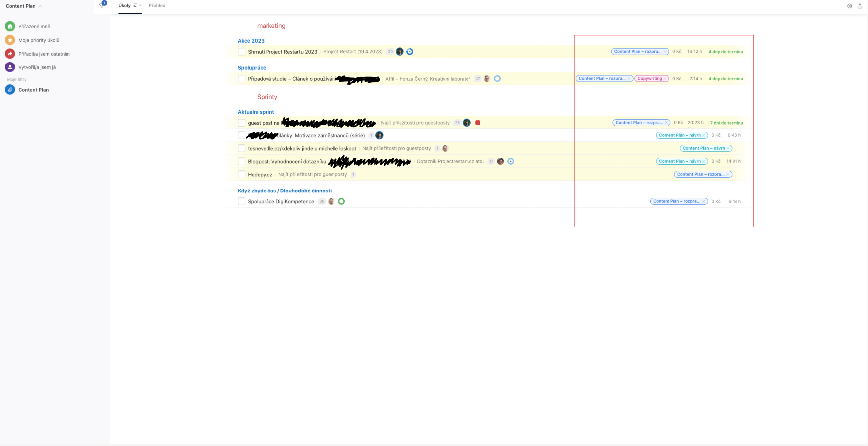Click the blue paperclip icon for Content Plan filter
Screen dimensions: 868x446
click(10, 90)
